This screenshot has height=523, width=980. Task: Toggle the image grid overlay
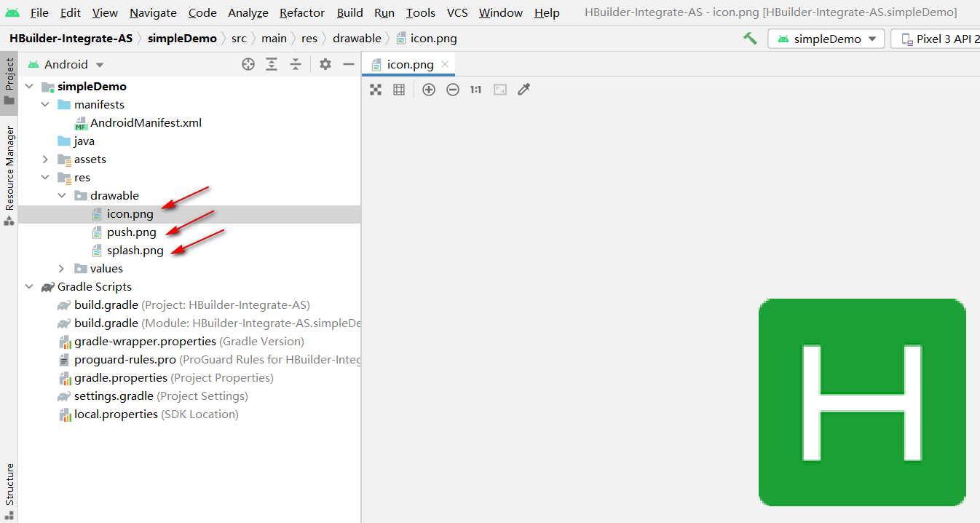coord(399,90)
